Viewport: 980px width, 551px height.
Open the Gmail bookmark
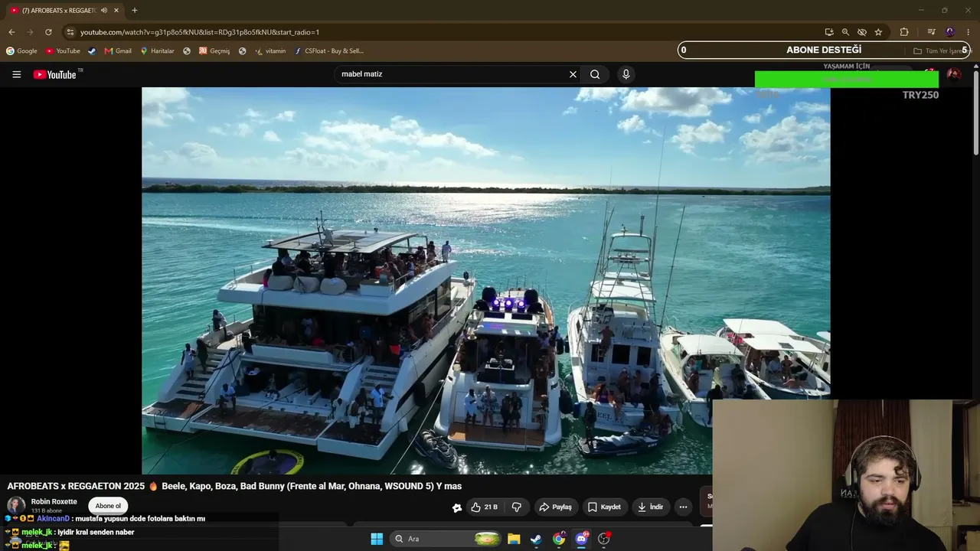[118, 51]
